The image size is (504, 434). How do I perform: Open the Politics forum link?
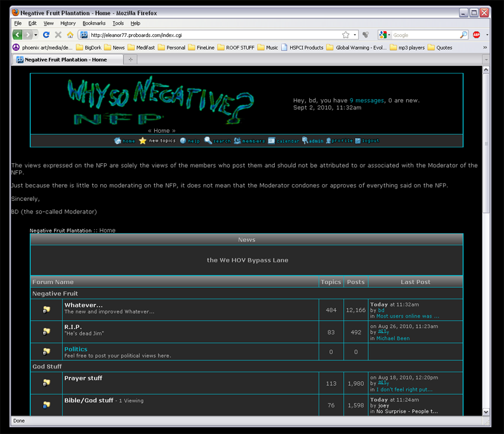pyautogui.click(x=76, y=349)
